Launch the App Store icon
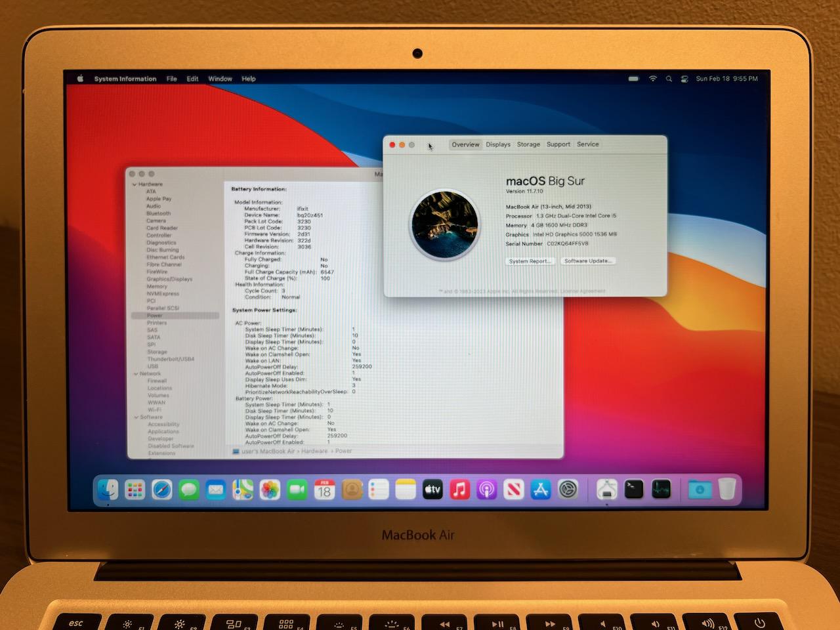 tap(541, 490)
